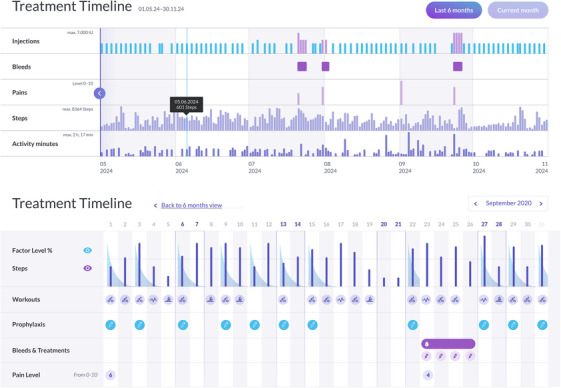
Task: Select day 13 column header
Action: coord(283,224)
